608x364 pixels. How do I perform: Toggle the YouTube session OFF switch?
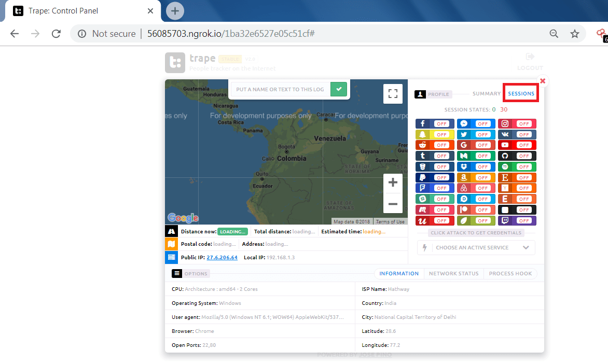click(x=524, y=145)
